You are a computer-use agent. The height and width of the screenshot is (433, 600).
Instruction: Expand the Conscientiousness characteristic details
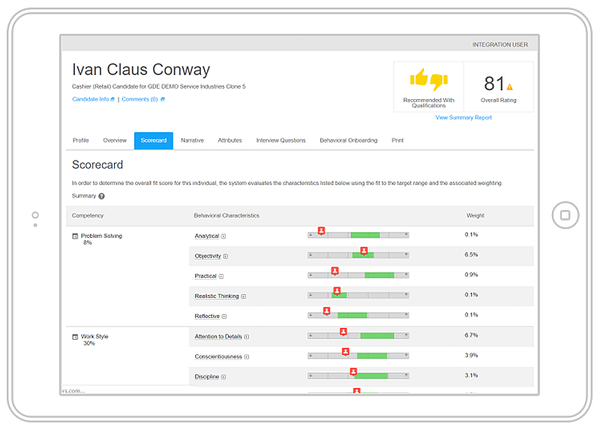[246, 357]
